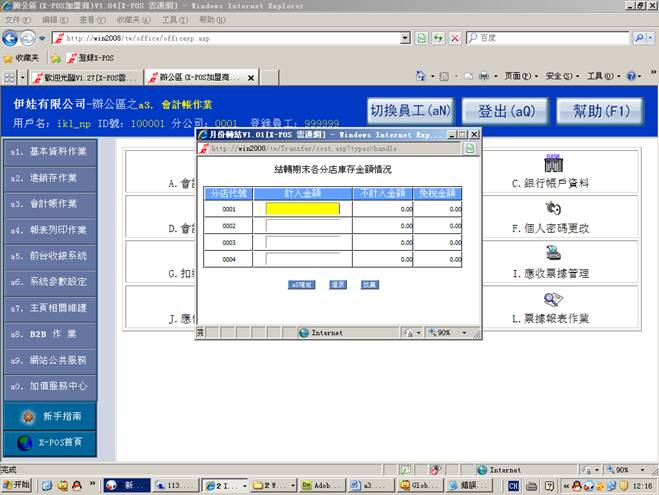Open the 銀行帳戶資料 bank icon
The image size is (659, 495).
click(x=551, y=164)
